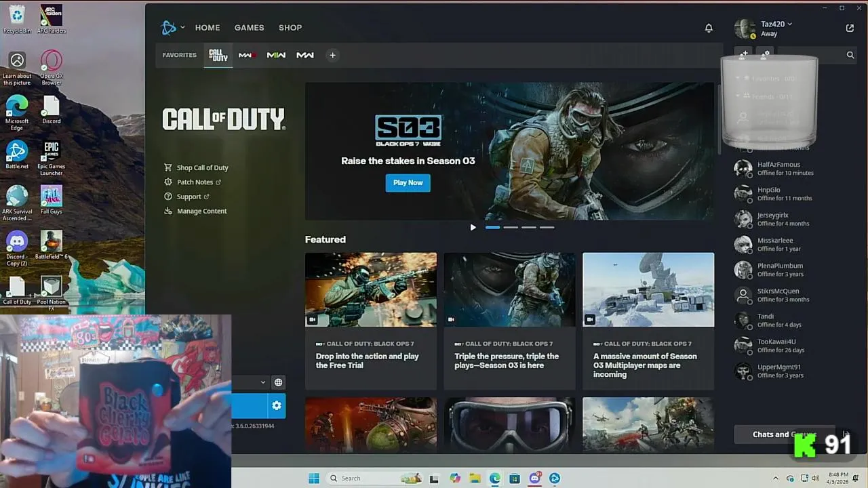Open Patch Notes link
Viewport: 868px width, 488px height.
point(193,182)
